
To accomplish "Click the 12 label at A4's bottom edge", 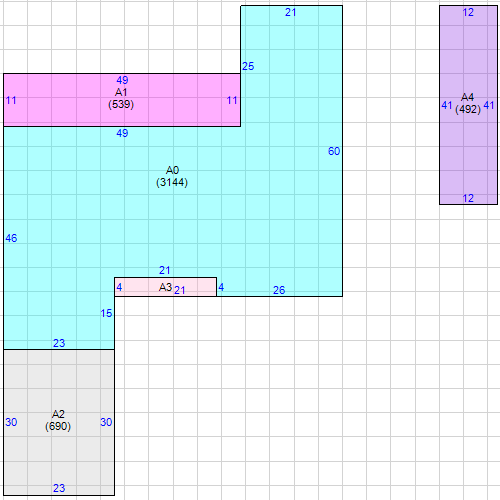I will tap(468, 199).
